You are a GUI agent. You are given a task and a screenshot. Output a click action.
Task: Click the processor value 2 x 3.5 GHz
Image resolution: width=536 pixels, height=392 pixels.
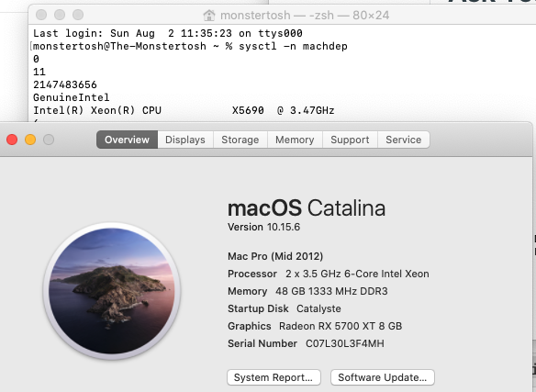357,274
